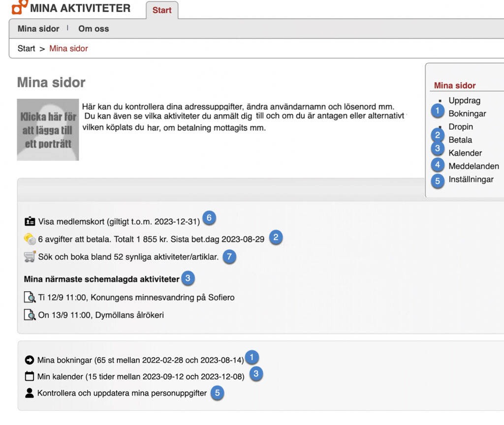Open the Mina sidor menu item

38,29
